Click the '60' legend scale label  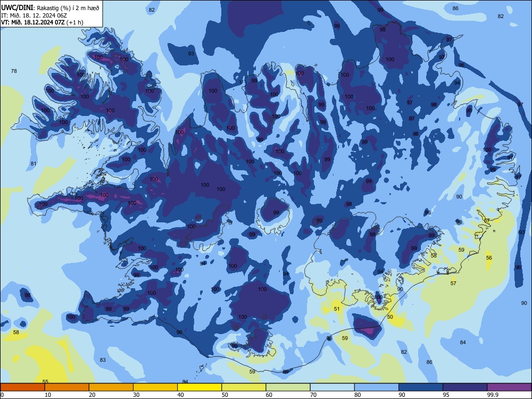point(269,395)
